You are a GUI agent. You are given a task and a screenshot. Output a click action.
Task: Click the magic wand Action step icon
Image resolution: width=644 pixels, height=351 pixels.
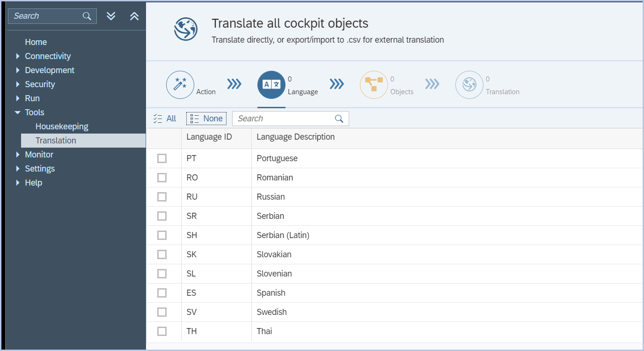tap(180, 85)
